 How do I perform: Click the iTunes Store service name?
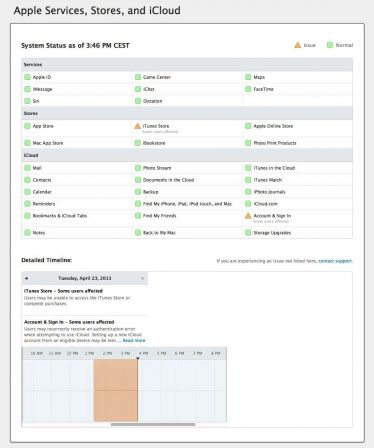click(x=156, y=126)
